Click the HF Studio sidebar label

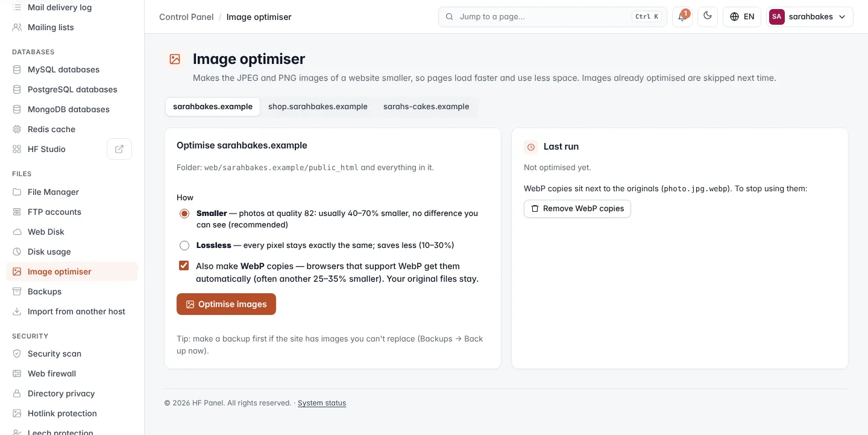pos(46,149)
